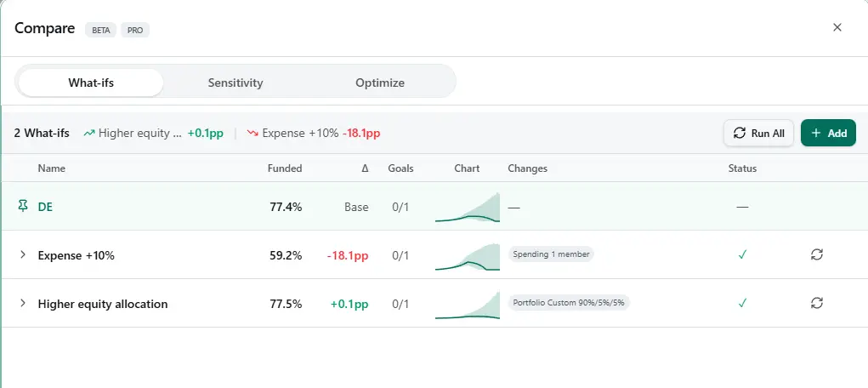Screen dimensions: 868x388
Task: Rerun the Higher equity allocation refresh icon
Action: (x=817, y=303)
